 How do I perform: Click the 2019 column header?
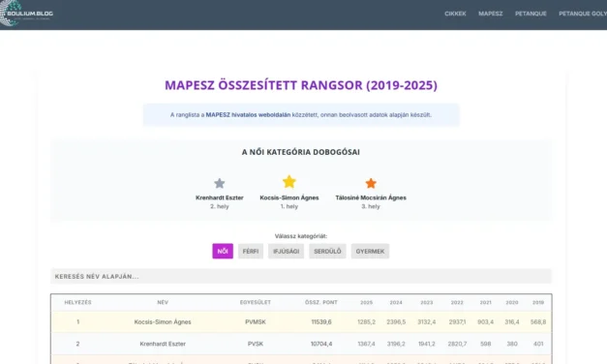tap(538, 302)
